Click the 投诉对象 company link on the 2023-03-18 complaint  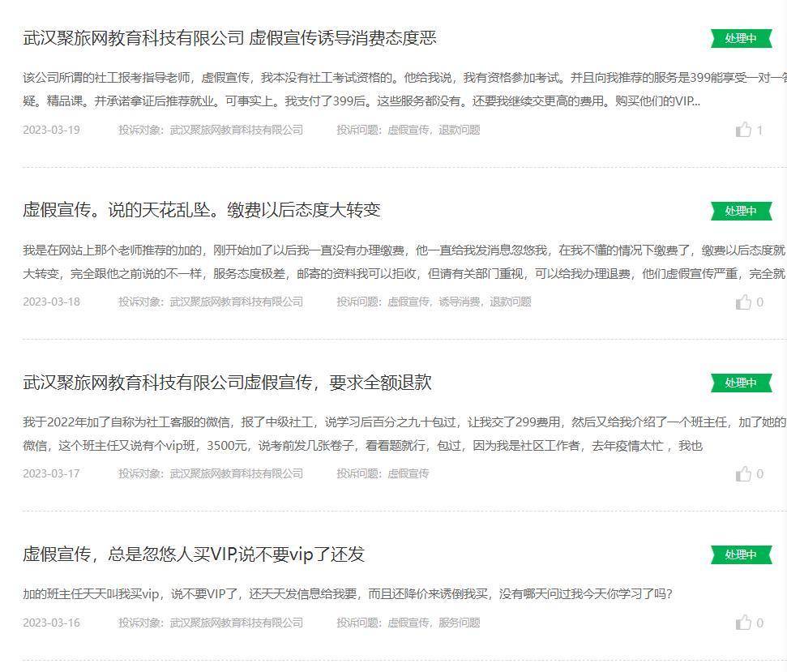click(234, 302)
